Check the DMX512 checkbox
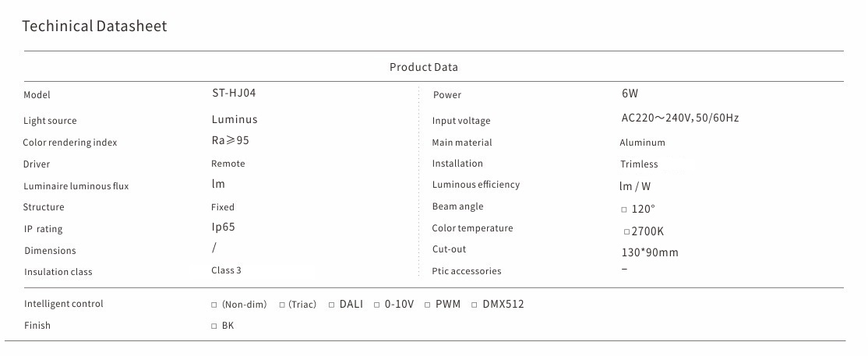The height and width of the screenshot is (356, 868). pos(475,305)
